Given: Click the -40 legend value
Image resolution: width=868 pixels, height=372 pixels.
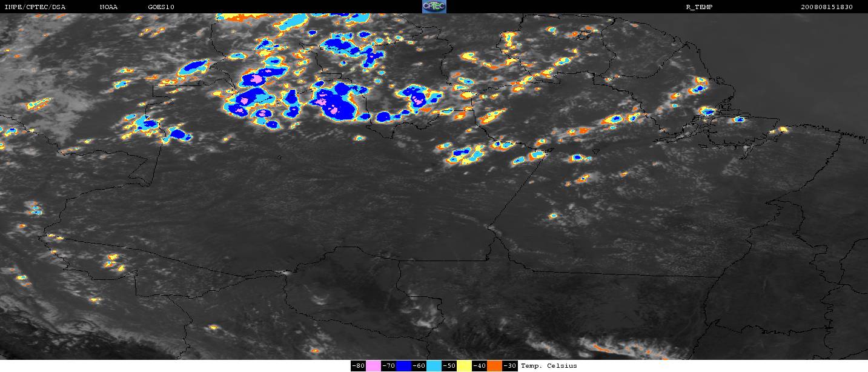Looking at the screenshot, I should (x=480, y=366).
